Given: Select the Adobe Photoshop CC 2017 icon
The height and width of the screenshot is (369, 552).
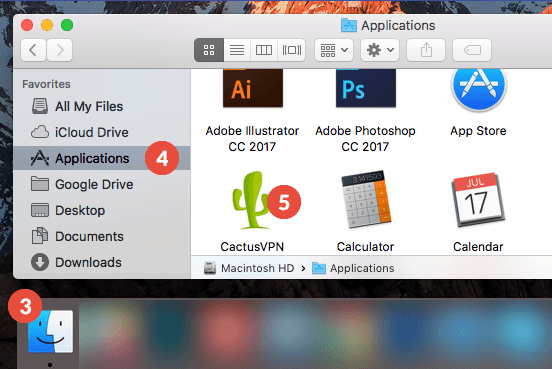Looking at the screenshot, I should pos(366,88).
